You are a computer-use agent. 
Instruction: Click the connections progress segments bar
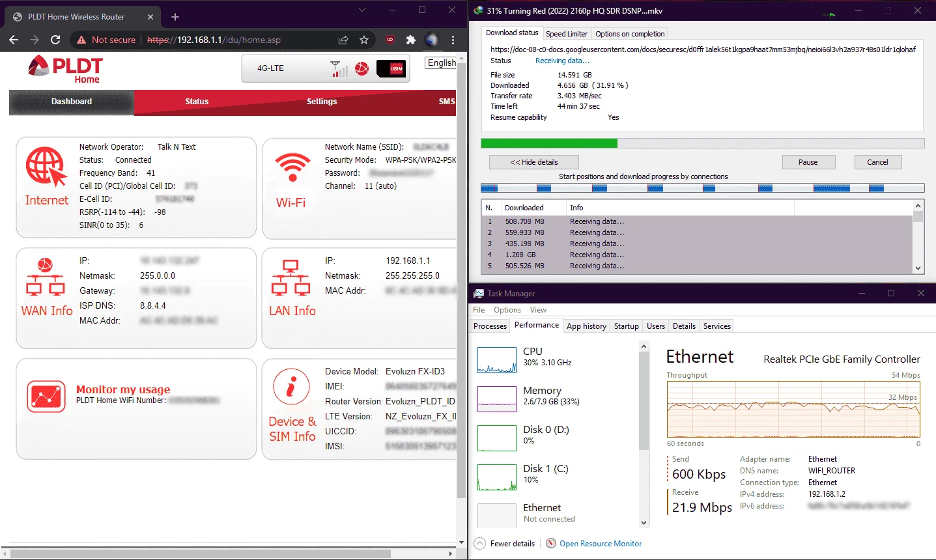point(702,188)
